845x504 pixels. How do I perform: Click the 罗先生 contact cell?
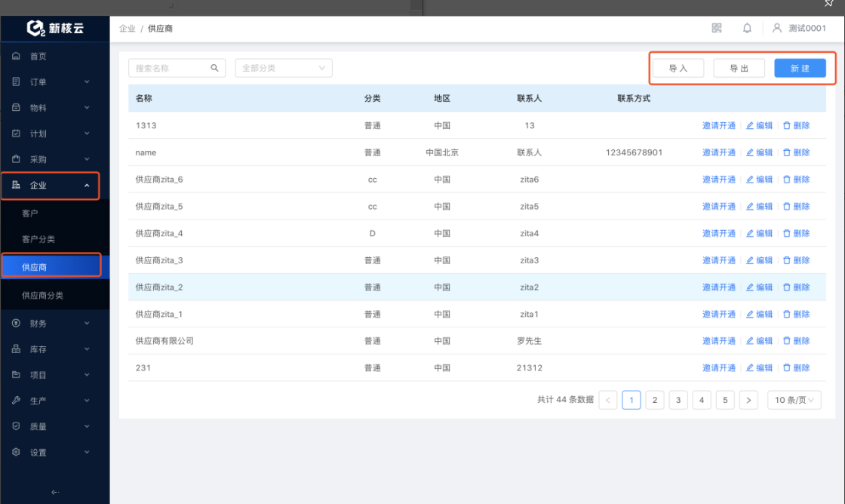coord(529,341)
